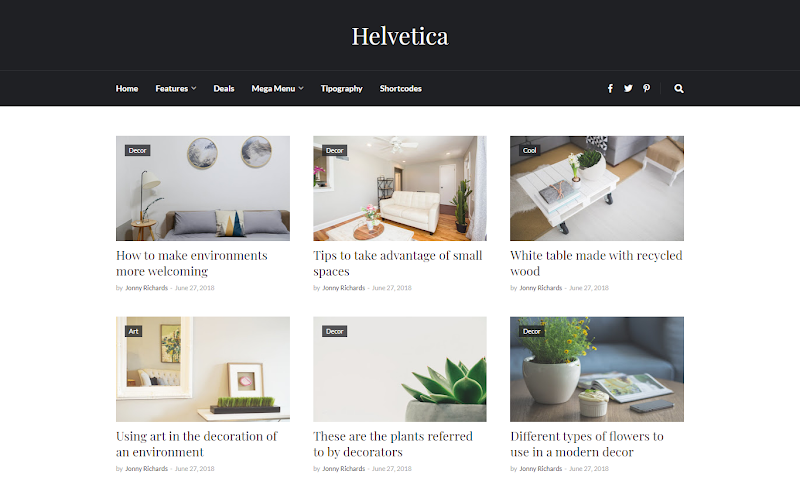Open the Tipography menu item

click(341, 89)
